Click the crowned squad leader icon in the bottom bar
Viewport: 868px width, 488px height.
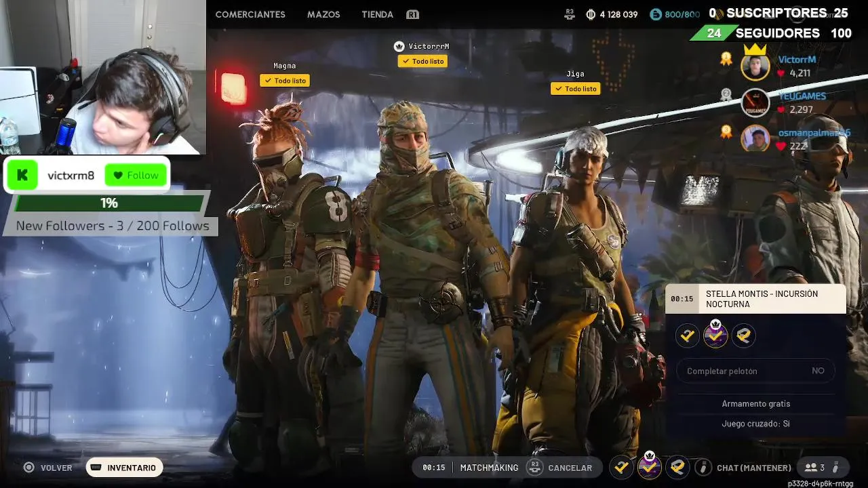(650, 466)
